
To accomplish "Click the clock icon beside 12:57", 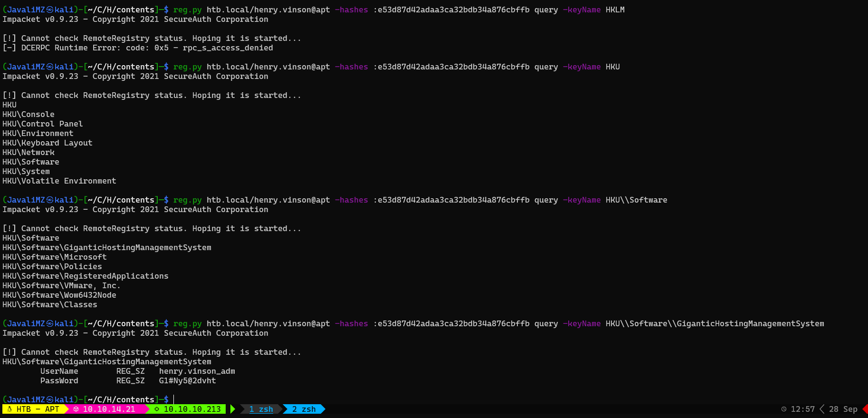I will click(x=784, y=409).
